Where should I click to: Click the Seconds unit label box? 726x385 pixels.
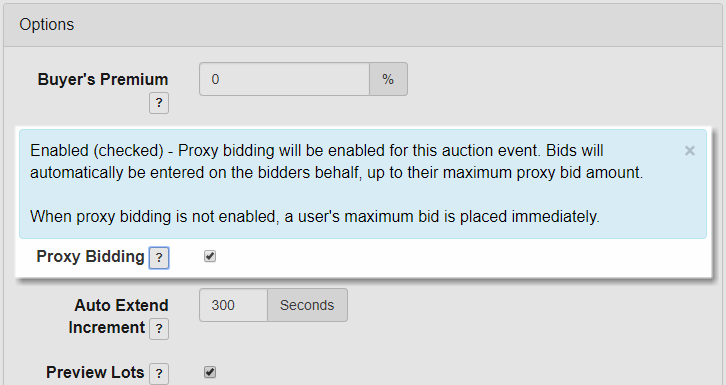click(307, 305)
